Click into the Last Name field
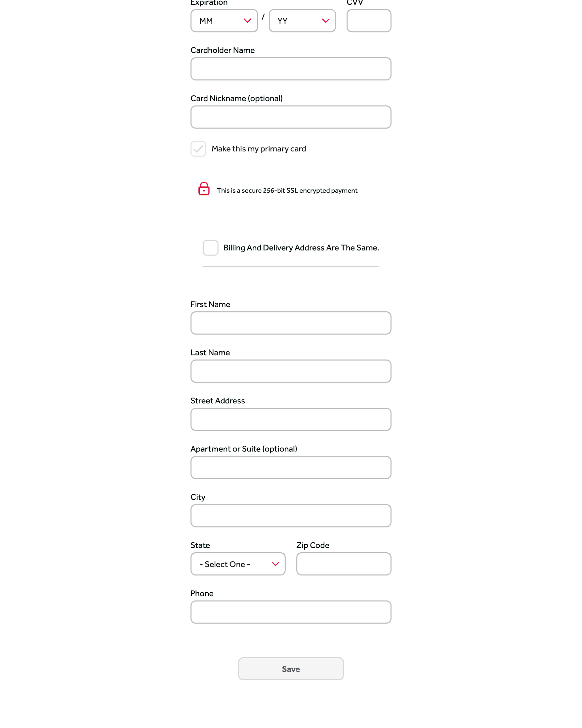 (291, 371)
